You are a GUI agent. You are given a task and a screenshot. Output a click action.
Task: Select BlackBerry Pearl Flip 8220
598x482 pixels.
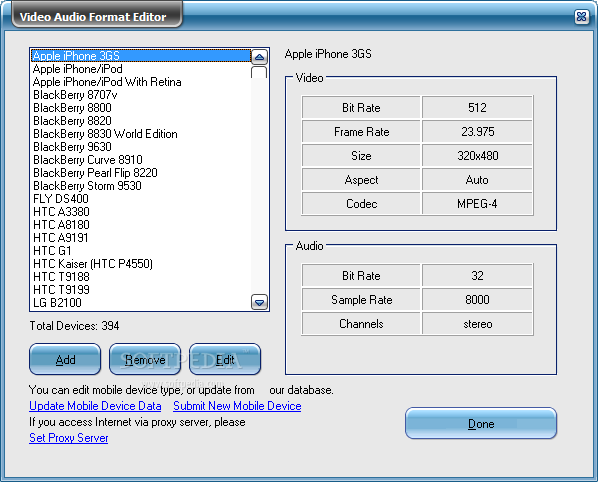(141, 172)
